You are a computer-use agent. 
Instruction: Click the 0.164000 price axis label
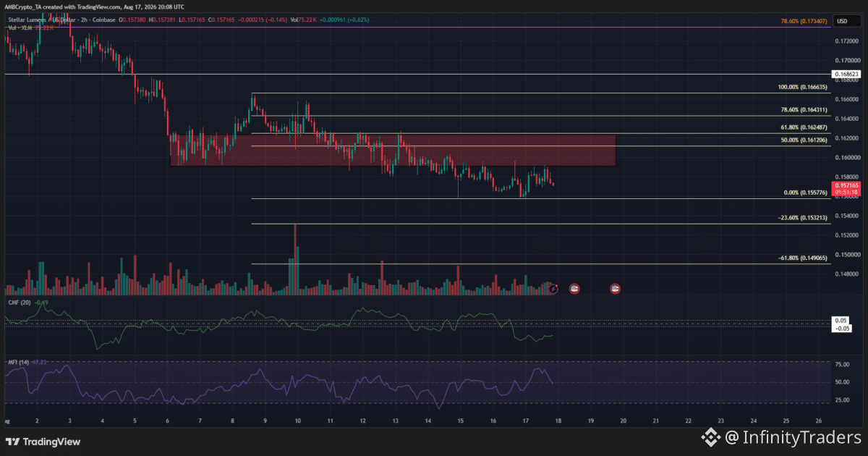click(846, 119)
